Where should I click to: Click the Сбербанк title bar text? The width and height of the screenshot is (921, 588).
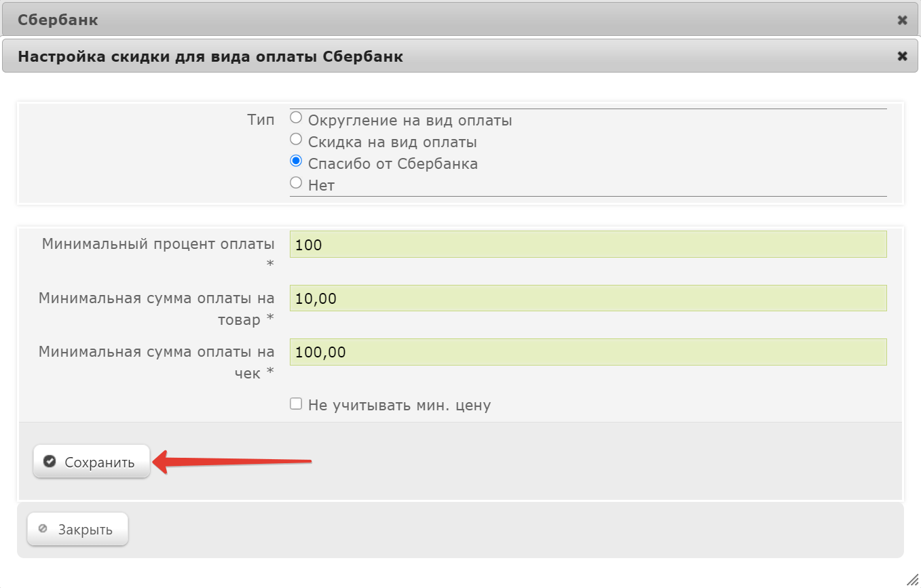coord(58,20)
